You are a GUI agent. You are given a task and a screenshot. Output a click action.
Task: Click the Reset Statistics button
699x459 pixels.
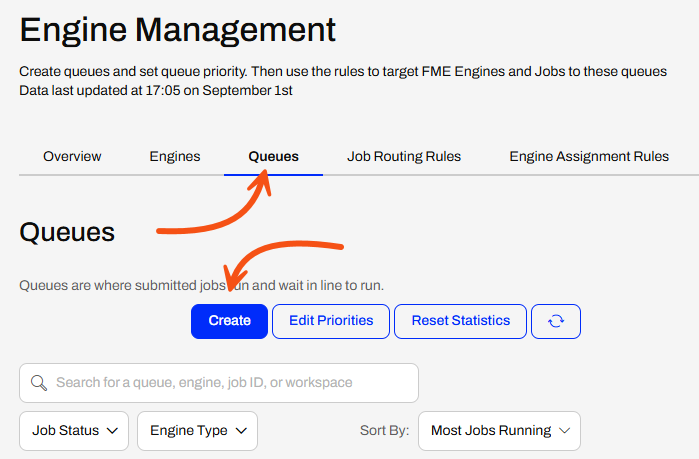(461, 321)
